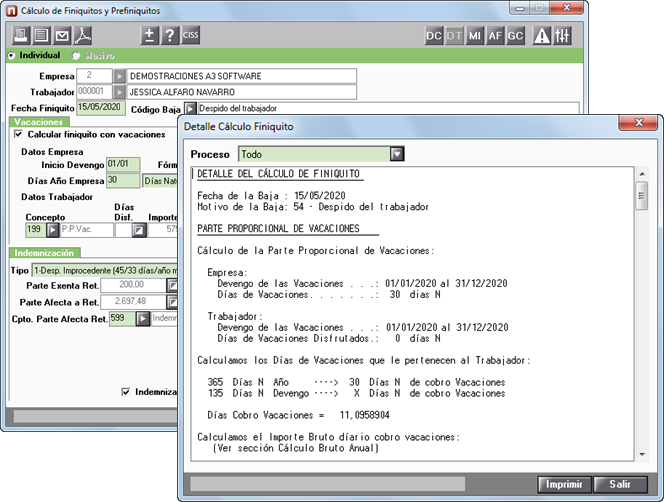
Task: Click the CISS toolbar icon
Action: click(x=191, y=35)
